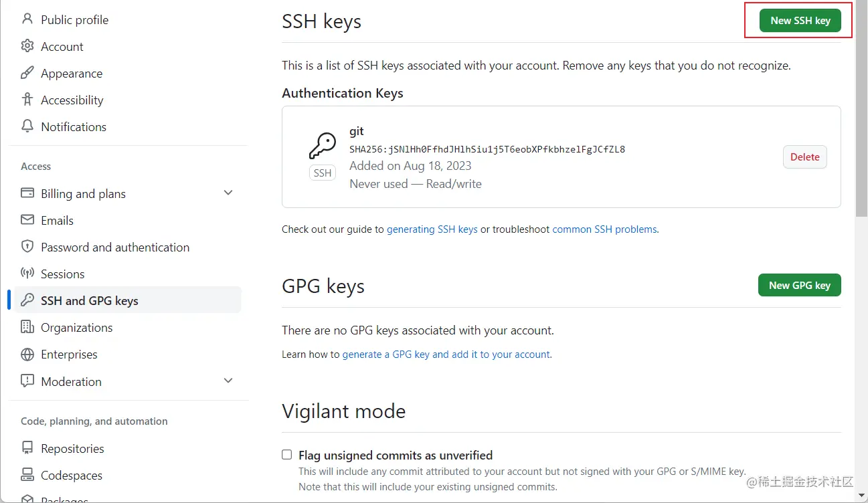Click the Emails envelope icon
Image resolution: width=868 pixels, height=503 pixels.
[x=27, y=220]
